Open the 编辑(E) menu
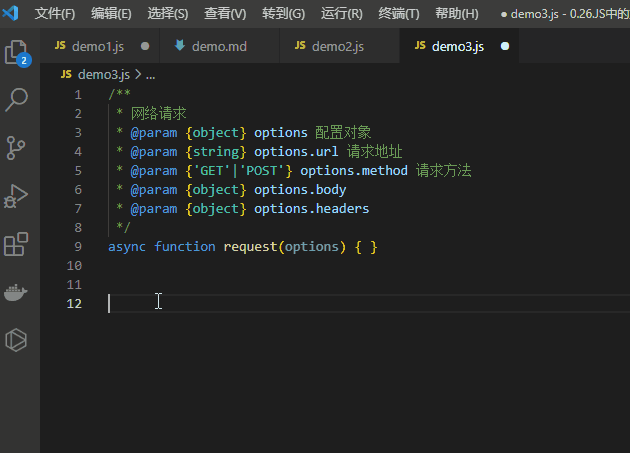 111,14
